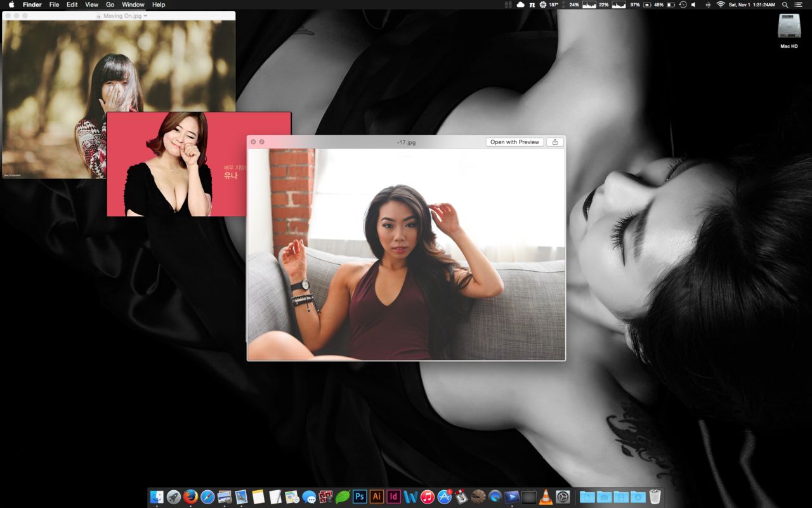Click Open with Preview button
812x508 pixels.
pos(514,142)
